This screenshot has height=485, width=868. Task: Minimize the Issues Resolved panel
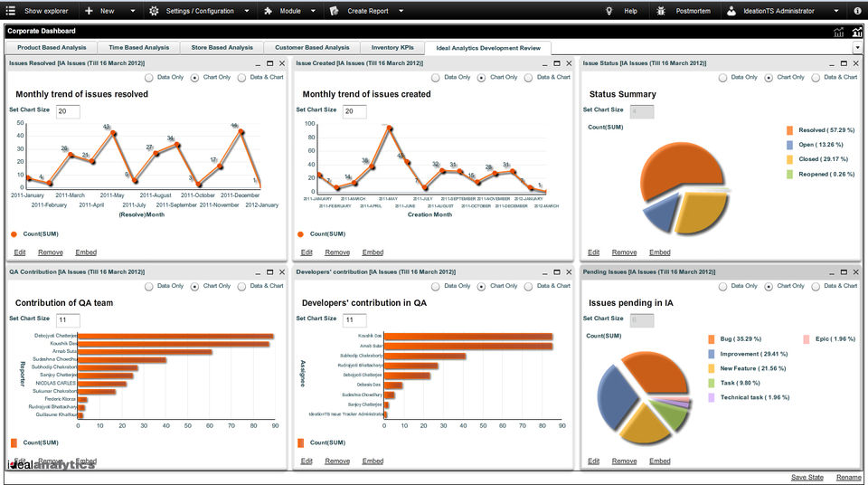coord(258,64)
